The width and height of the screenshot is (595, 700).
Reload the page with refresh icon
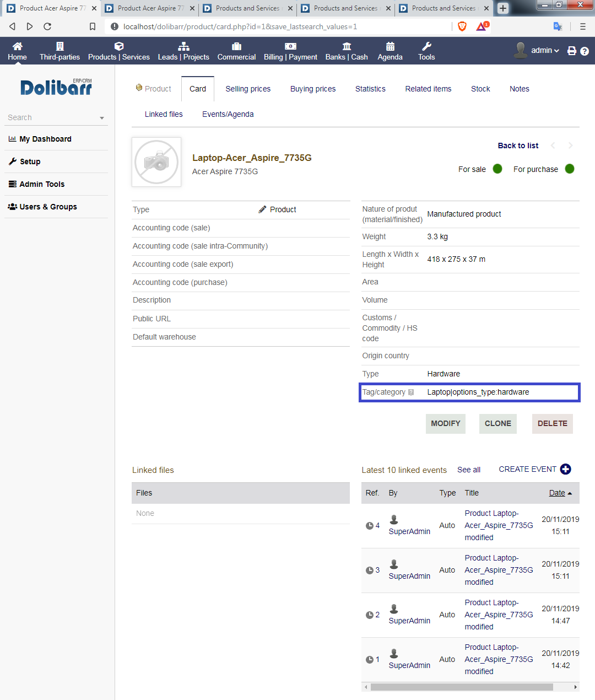(x=47, y=26)
